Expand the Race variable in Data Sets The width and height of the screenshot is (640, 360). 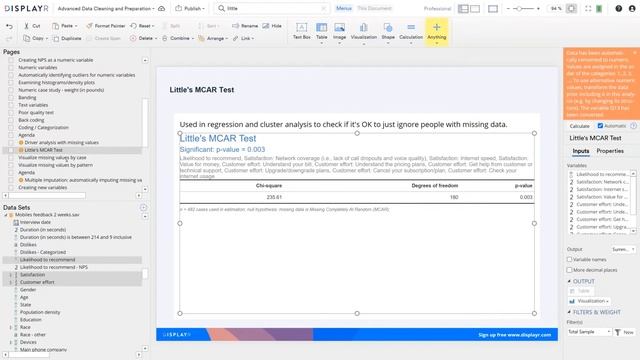(11, 327)
